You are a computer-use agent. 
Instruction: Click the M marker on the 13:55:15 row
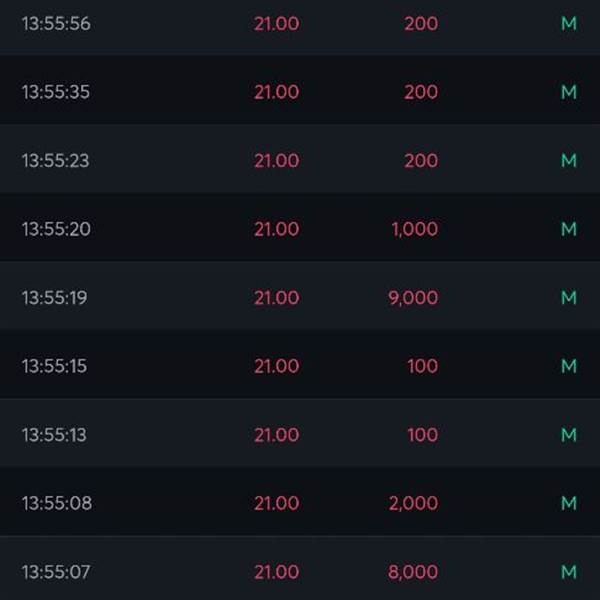tap(569, 366)
